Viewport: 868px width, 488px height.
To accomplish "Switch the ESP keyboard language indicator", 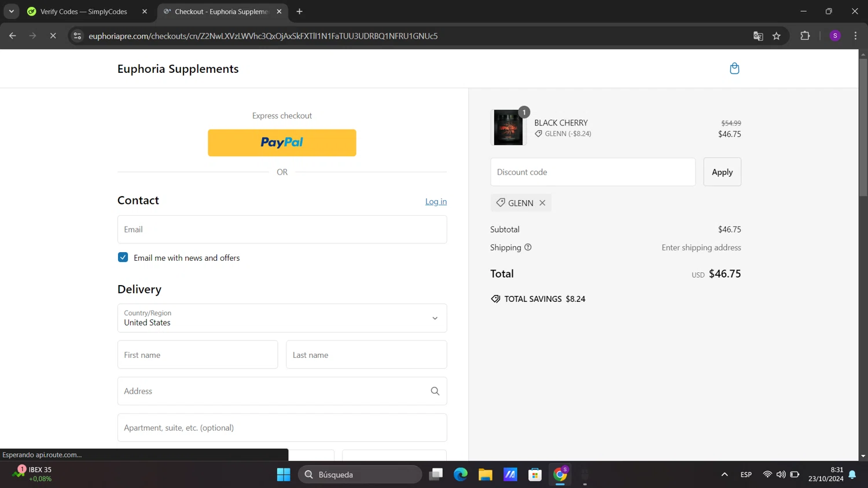I will (746, 475).
